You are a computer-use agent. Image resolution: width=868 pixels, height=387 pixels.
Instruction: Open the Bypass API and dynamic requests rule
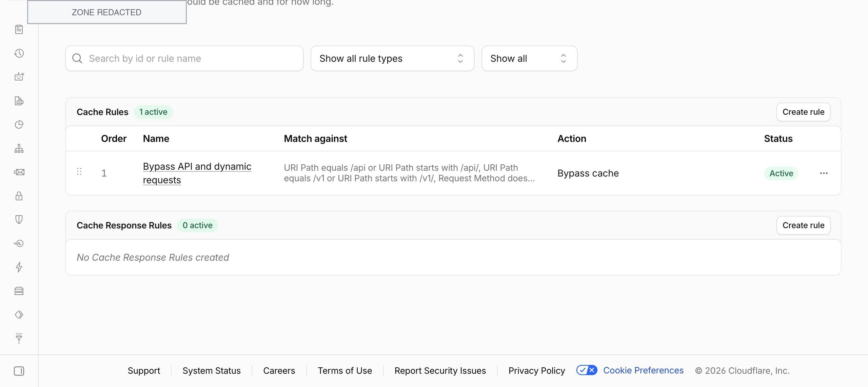pyautogui.click(x=197, y=173)
